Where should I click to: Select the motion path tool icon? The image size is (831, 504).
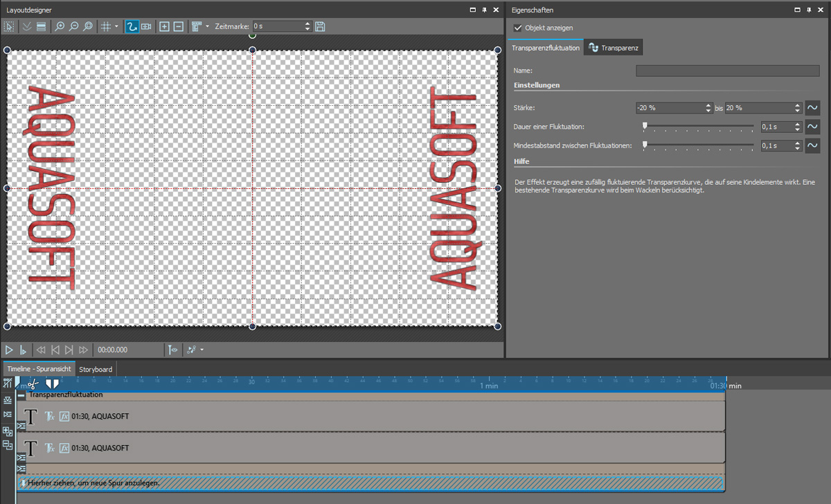pos(132,26)
